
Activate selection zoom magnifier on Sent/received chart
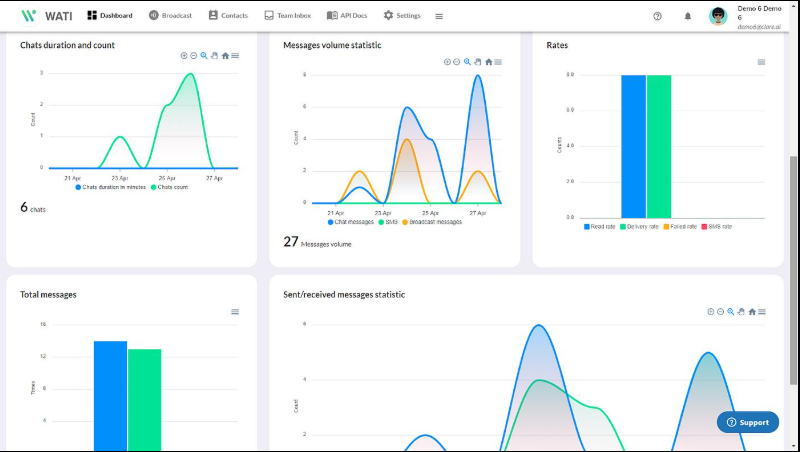click(x=731, y=312)
